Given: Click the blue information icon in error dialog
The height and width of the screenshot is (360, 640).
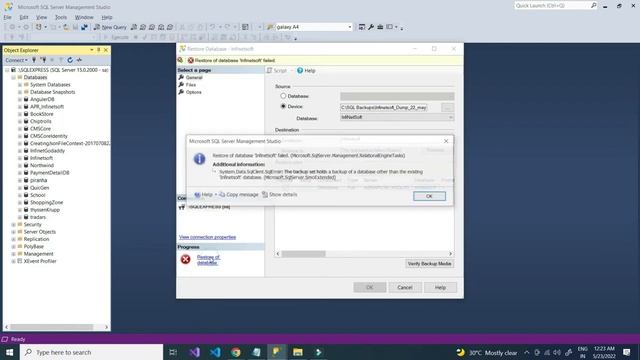Looking at the screenshot, I should (x=199, y=159).
